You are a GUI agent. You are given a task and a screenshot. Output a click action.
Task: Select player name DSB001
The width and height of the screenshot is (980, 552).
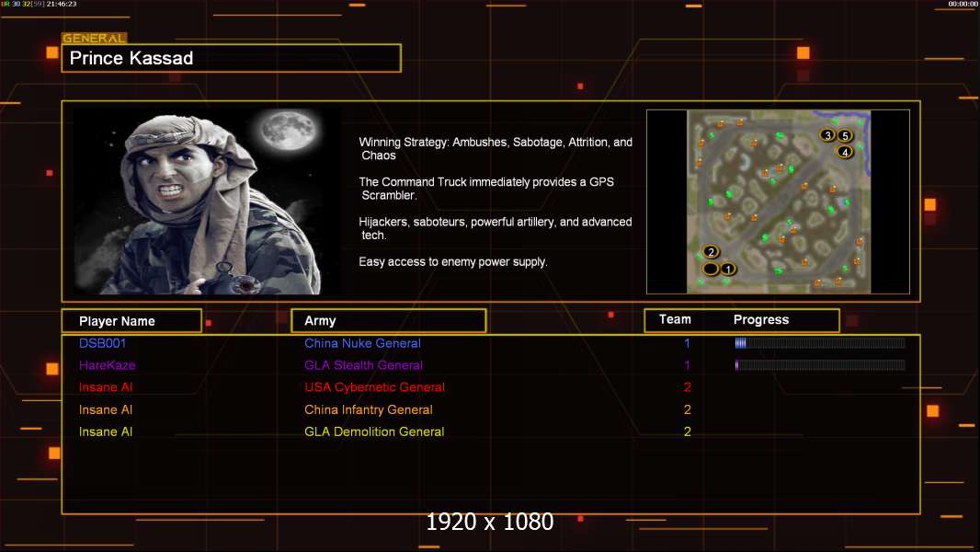(x=102, y=343)
